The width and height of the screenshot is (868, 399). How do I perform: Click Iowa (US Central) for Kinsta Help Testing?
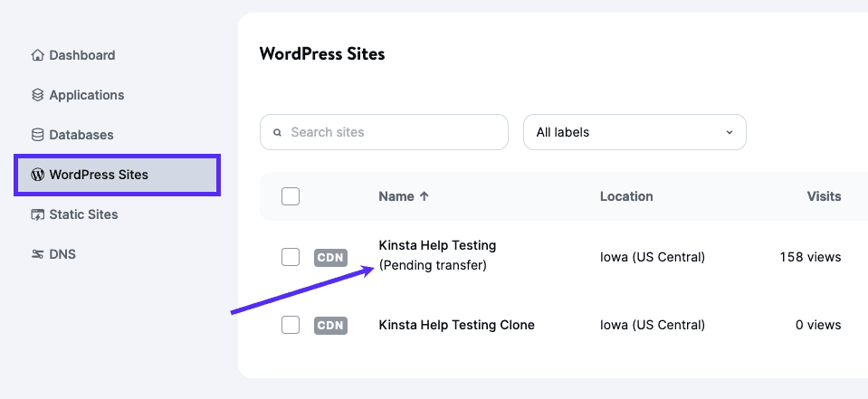click(x=653, y=257)
